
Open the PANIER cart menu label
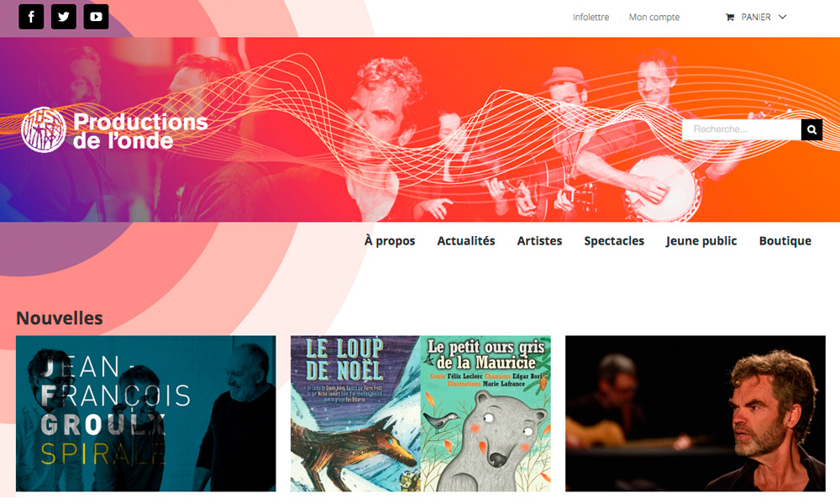(756, 17)
